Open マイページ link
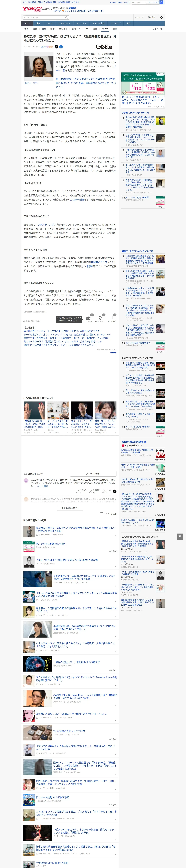The height and width of the screenshot is (868, 186). (x=139, y=18)
